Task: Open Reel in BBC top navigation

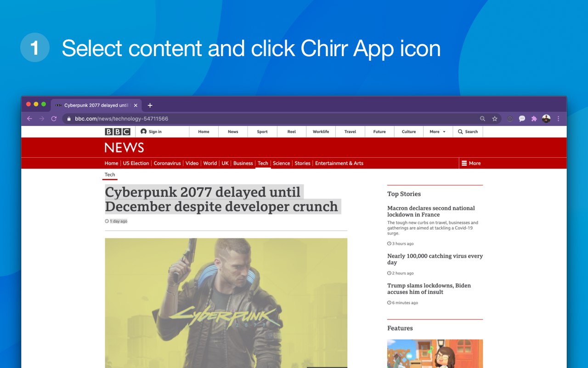Action: pos(292,132)
